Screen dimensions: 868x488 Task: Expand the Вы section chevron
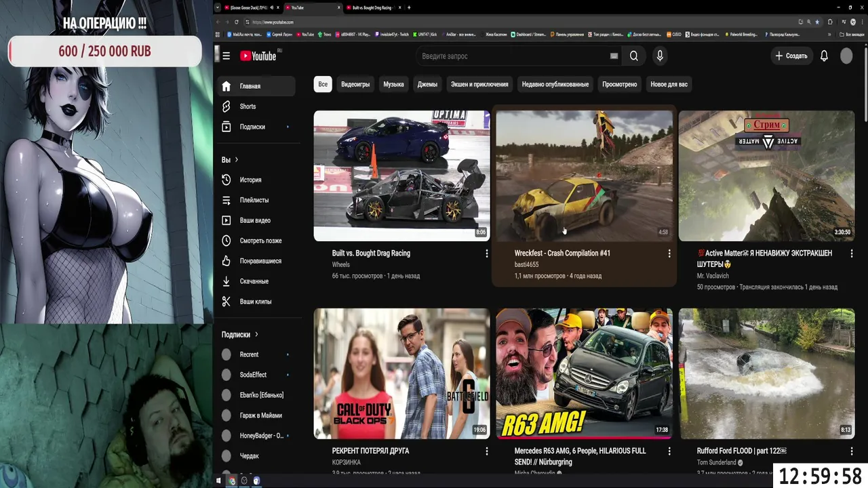237,160
